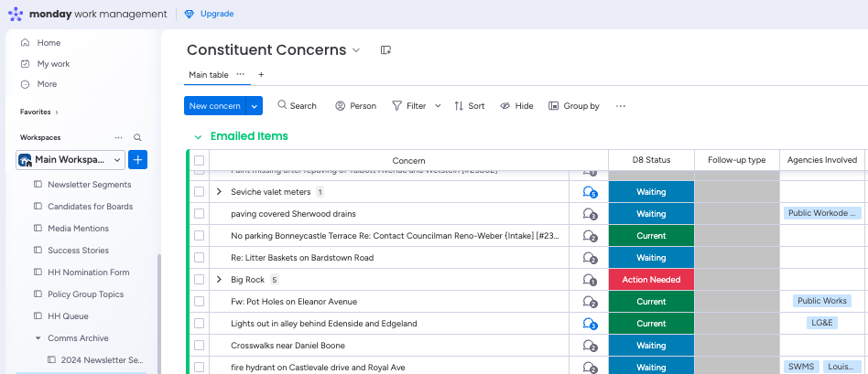
Task: Open updates for Litter Baskets on Bardstown Road
Action: coord(590,258)
